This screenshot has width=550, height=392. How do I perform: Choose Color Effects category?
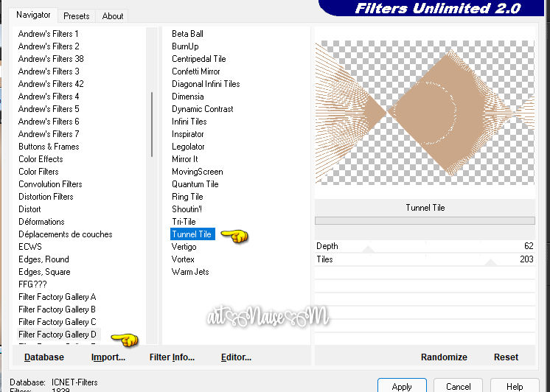(x=41, y=159)
